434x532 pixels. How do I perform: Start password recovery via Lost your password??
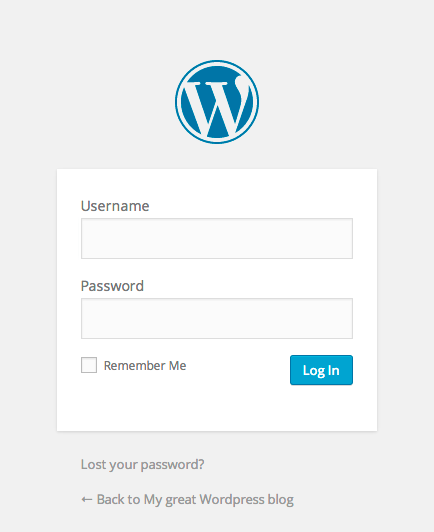[143, 464]
